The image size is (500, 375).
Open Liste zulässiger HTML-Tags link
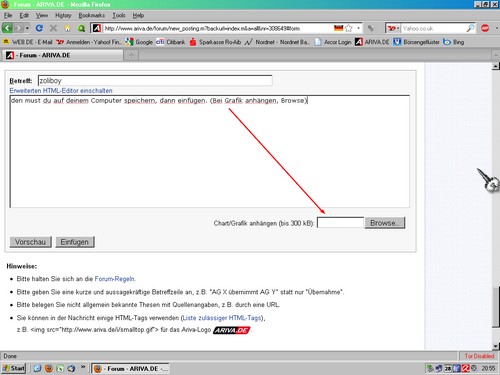222,318
